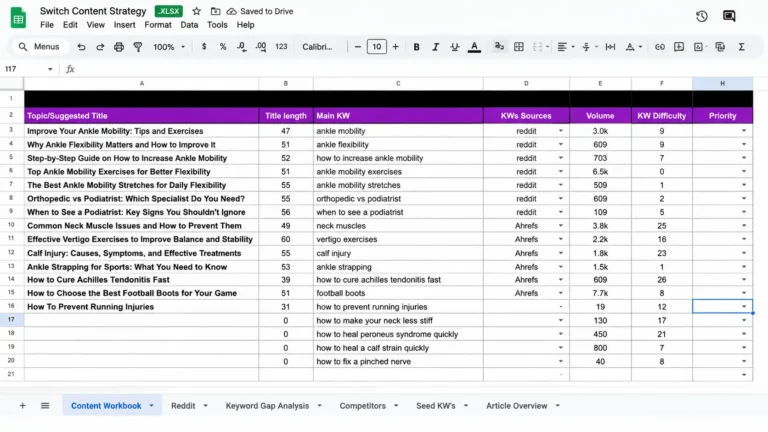
Task: Decrease decimal places
Action: point(241,47)
